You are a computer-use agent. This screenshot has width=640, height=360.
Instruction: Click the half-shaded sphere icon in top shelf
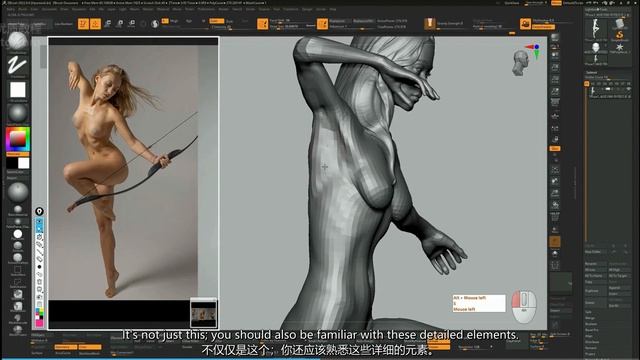click(155, 24)
